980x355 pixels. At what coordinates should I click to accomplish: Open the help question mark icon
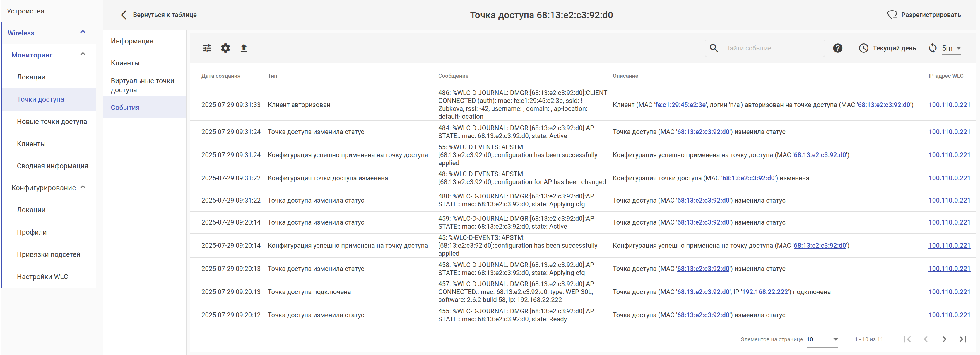[x=837, y=48]
